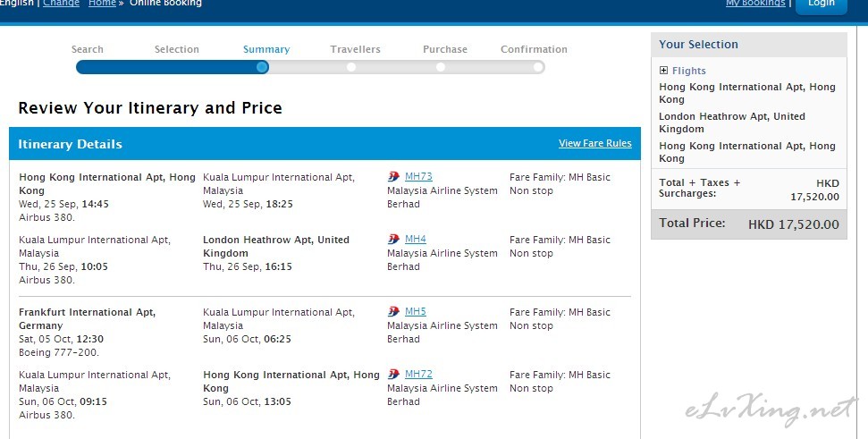868x439 pixels.
Task: Click the 'Thu, 26 Sep, 10:05' departure time
Action: click(63, 266)
